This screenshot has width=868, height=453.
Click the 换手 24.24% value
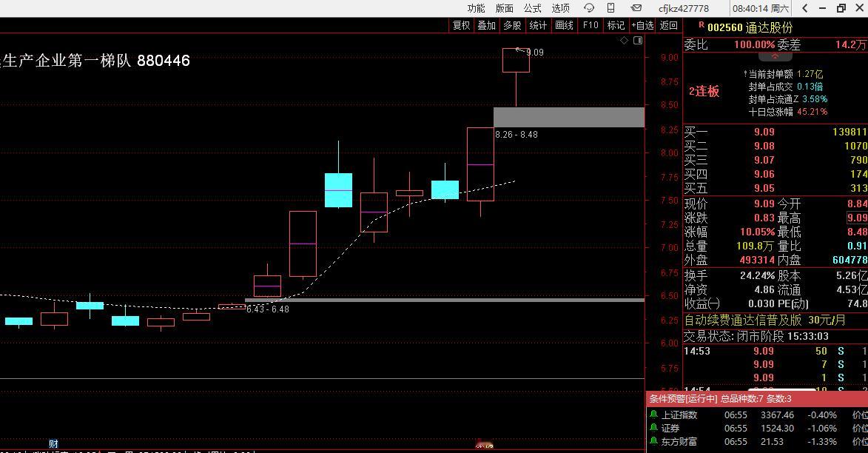[x=757, y=275]
